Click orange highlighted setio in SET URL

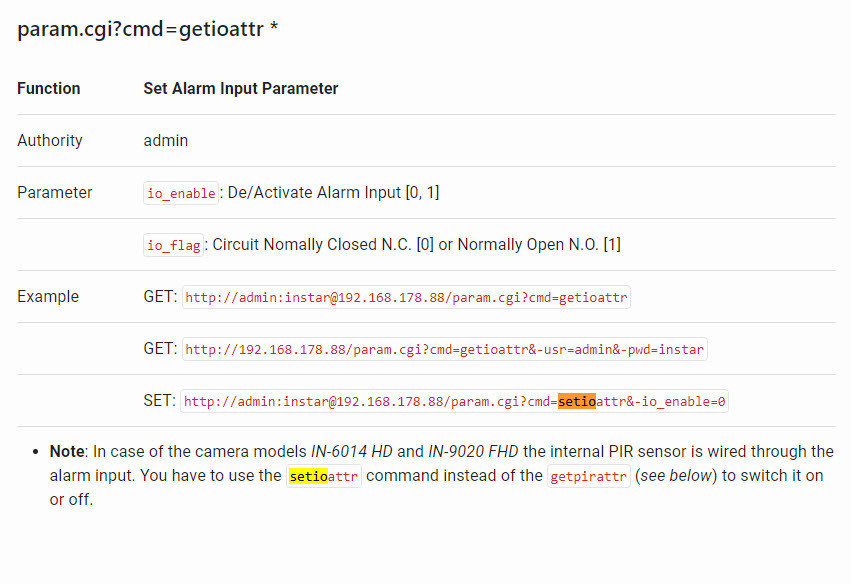click(577, 402)
